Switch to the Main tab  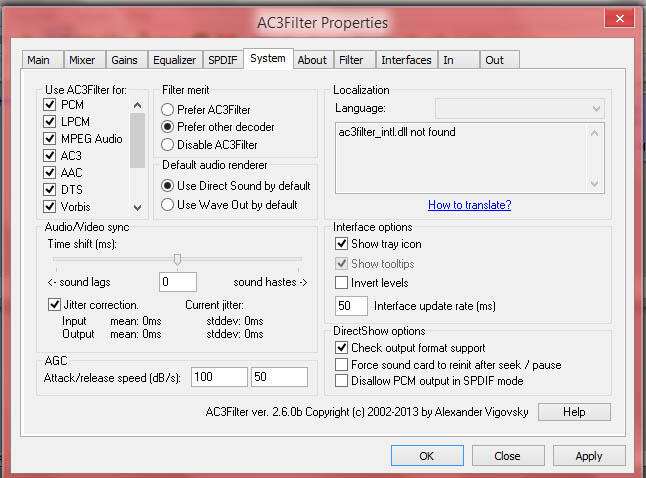point(42,60)
